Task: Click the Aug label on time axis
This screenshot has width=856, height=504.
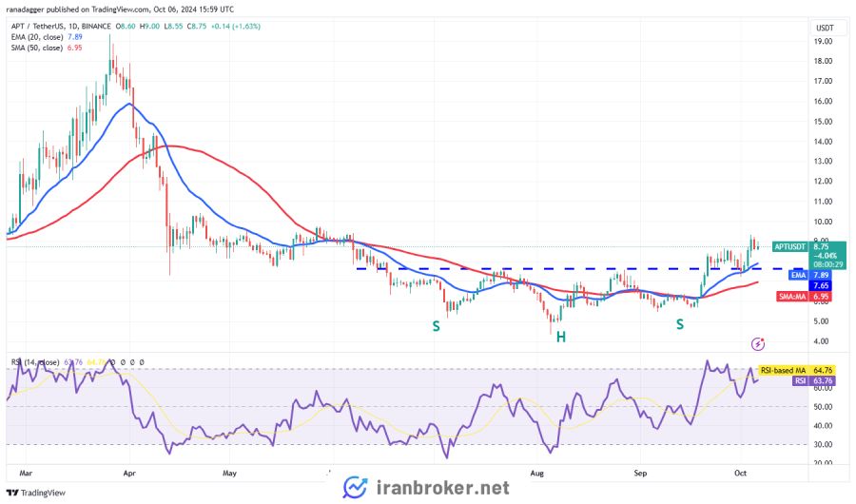Action: tap(537, 473)
